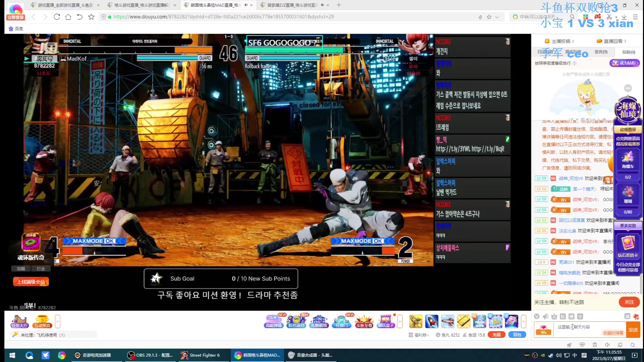Switch to the 曾家镇ZJZ直播 browser tab
The height and width of the screenshot is (362, 644).
click(294, 5)
